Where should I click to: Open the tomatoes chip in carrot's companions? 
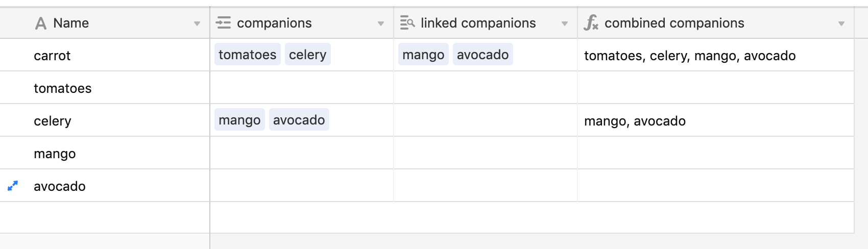pos(248,55)
